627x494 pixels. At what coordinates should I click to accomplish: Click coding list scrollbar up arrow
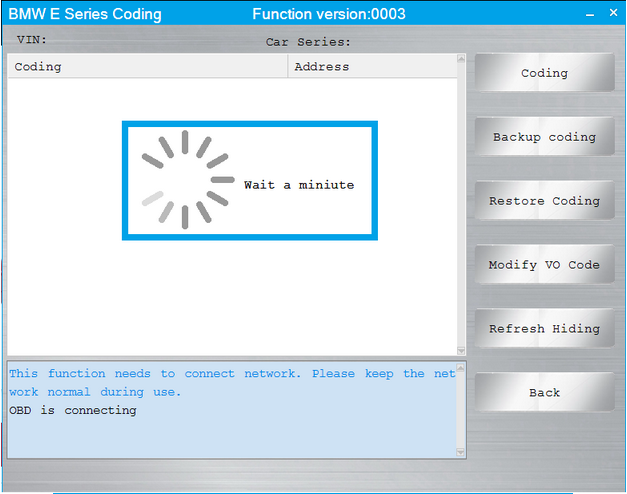pos(461,58)
